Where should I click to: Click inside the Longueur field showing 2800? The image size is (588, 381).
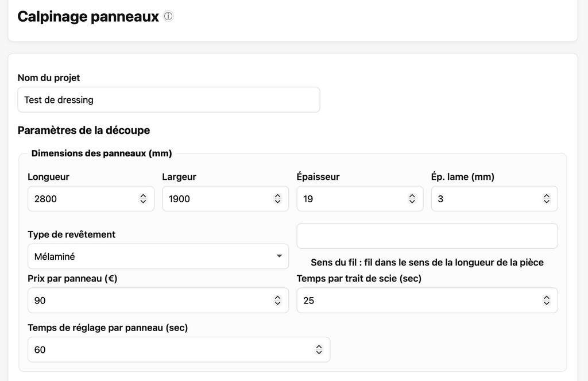pos(80,199)
